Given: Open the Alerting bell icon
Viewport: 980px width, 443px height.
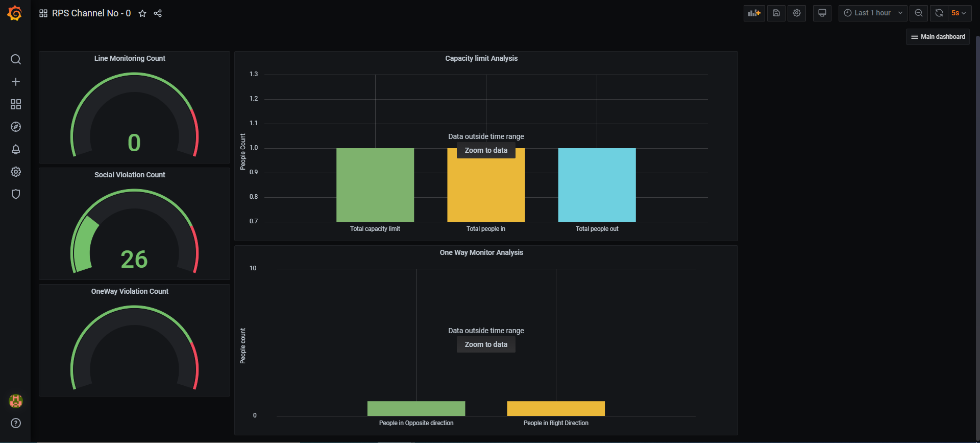Looking at the screenshot, I should click(x=16, y=149).
